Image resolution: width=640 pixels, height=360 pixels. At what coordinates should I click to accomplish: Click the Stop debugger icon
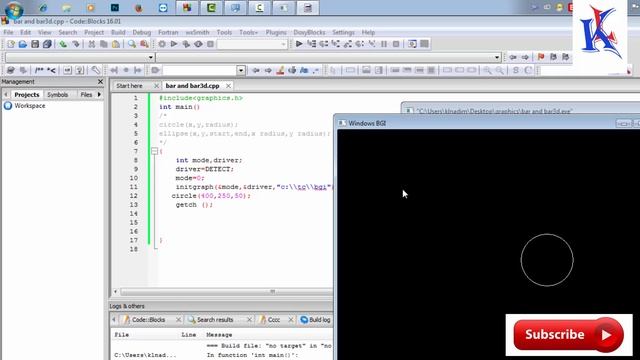[x=396, y=44]
